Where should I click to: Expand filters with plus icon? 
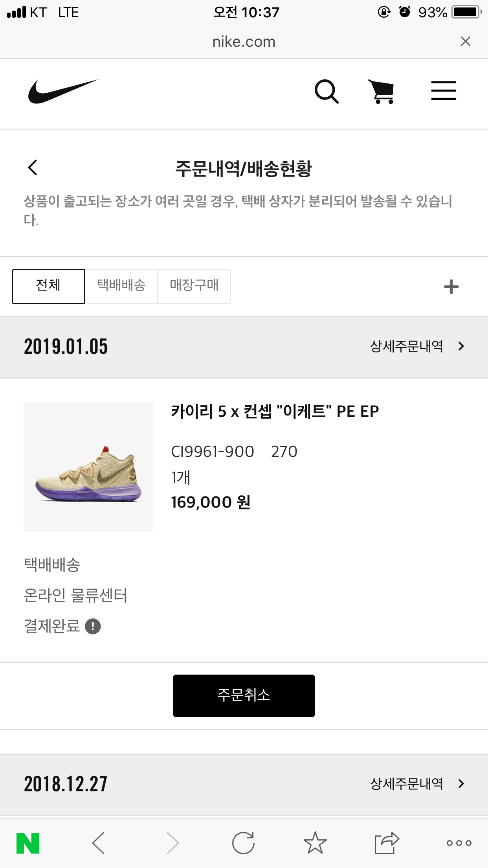[451, 287]
